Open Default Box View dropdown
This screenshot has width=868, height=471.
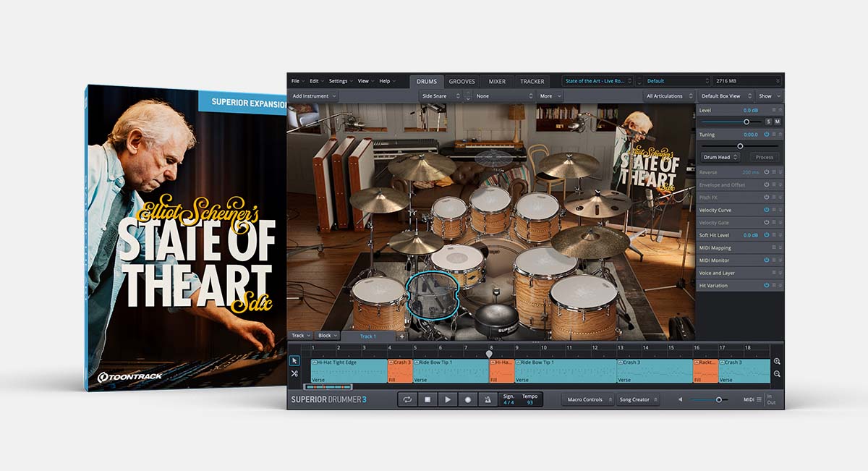[725, 96]
